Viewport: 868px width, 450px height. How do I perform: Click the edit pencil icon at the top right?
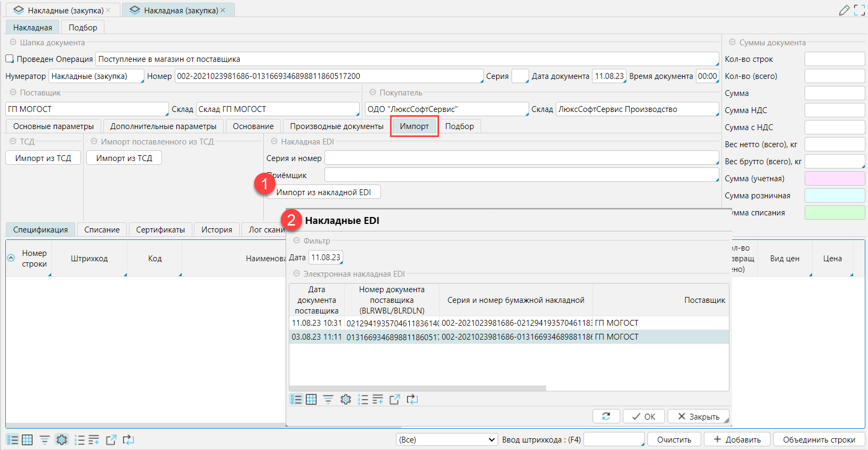point(844,10)
